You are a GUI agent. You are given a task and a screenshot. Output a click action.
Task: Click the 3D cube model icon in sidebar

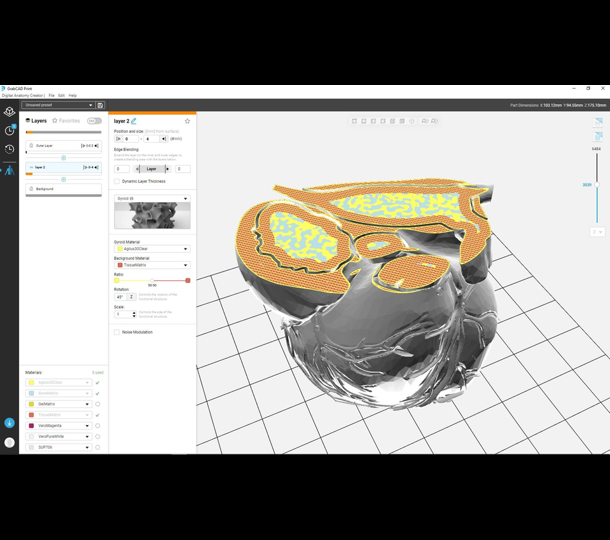point(9,112)
